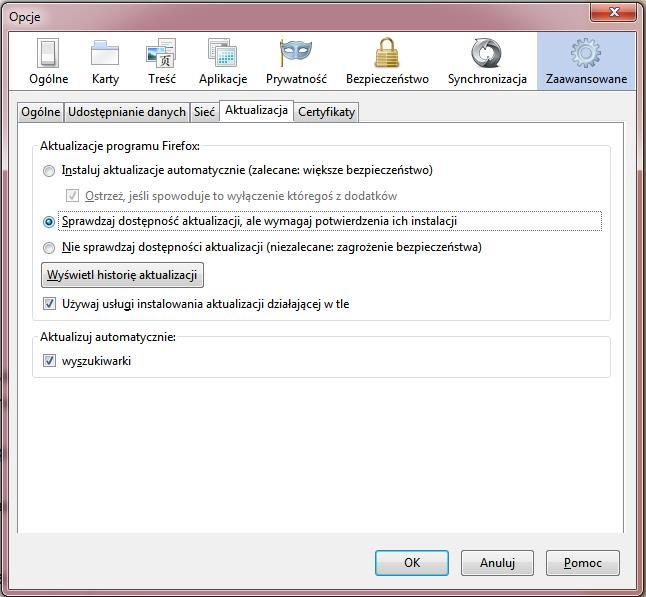Switch to the Sieć tab

coord(204,112)
